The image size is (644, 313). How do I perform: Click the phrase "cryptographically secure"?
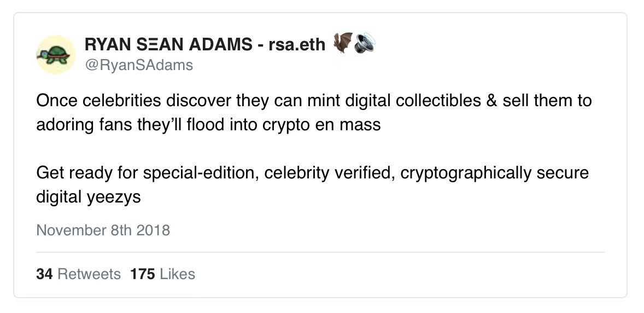(494, 173)
